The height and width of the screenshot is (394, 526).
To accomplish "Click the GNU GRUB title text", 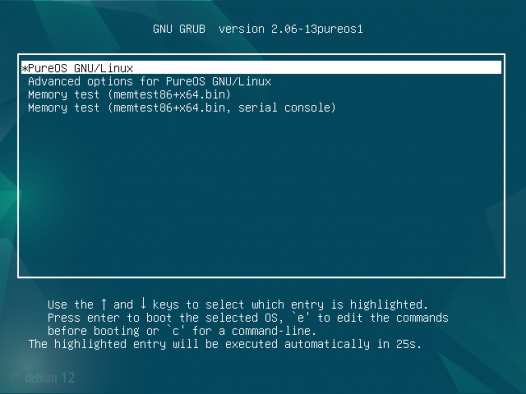I will 179,29.
